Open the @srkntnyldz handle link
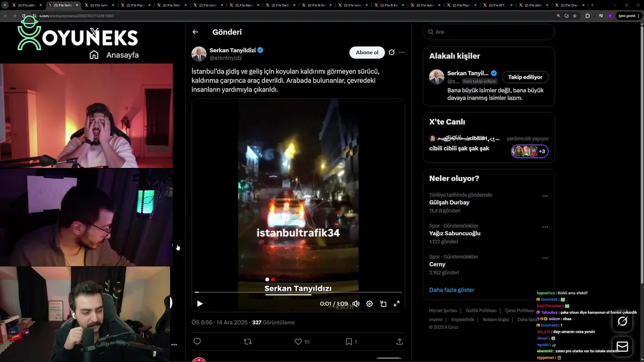Screen dimensions: 644x362 (225, 58)
